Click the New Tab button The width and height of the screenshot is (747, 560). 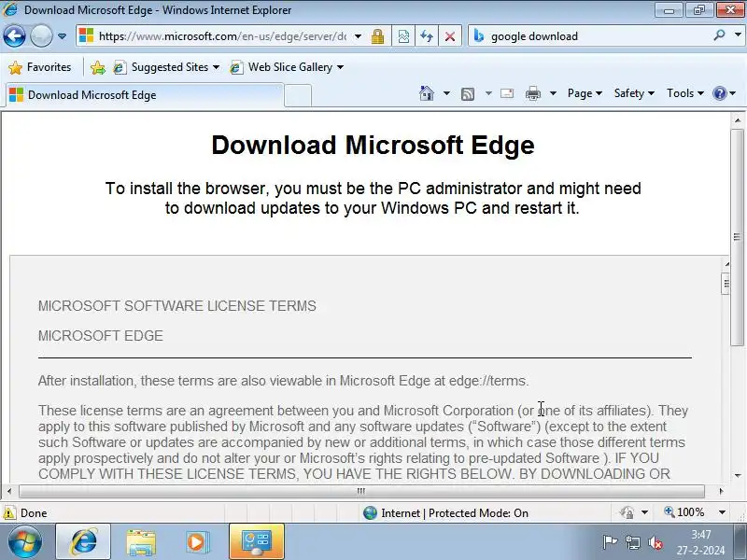pyautogui.click(x=298, y=95)
